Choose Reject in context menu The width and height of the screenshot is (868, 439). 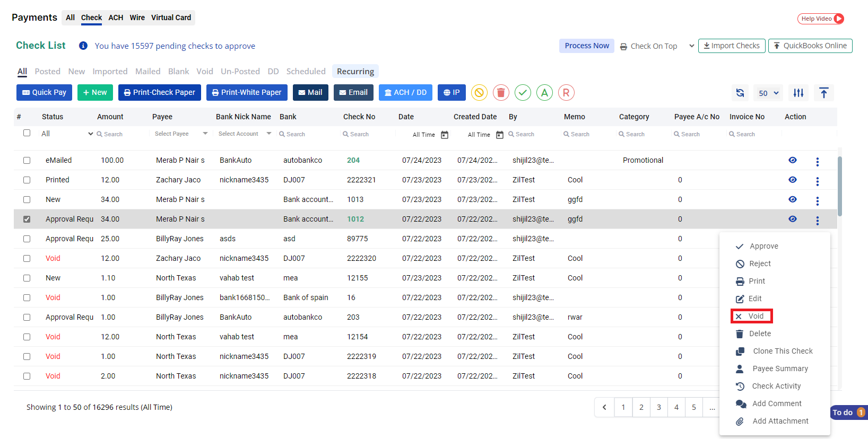(753, 264)
